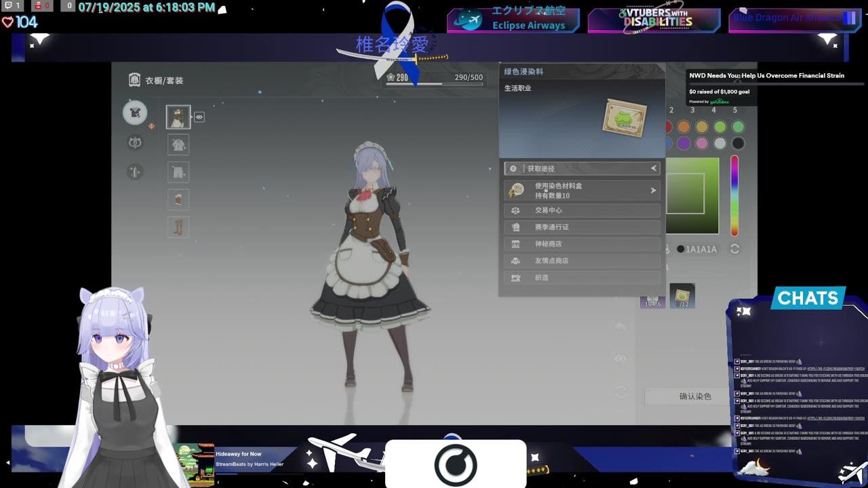Open 友情点商店 source entry
Screen dimensions: 868x488
click(x=582, y=261)
